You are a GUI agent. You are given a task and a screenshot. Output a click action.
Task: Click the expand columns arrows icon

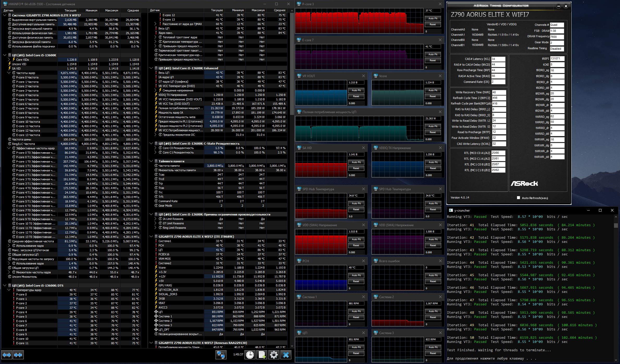7,355
